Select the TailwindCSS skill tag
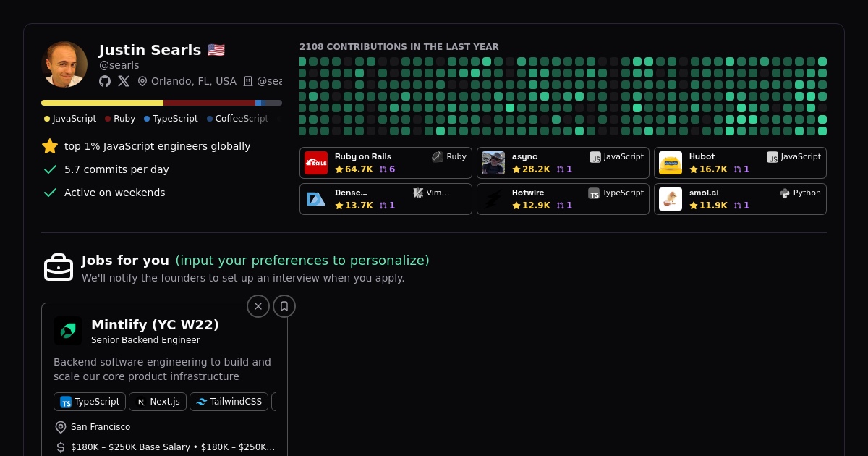The height and width of the screenshot is (456, 868). 229,402
